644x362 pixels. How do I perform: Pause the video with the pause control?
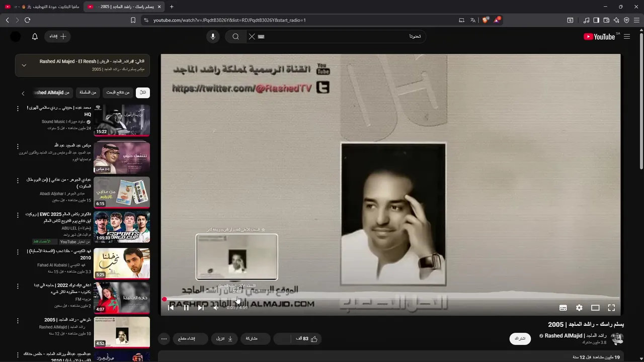186,308
